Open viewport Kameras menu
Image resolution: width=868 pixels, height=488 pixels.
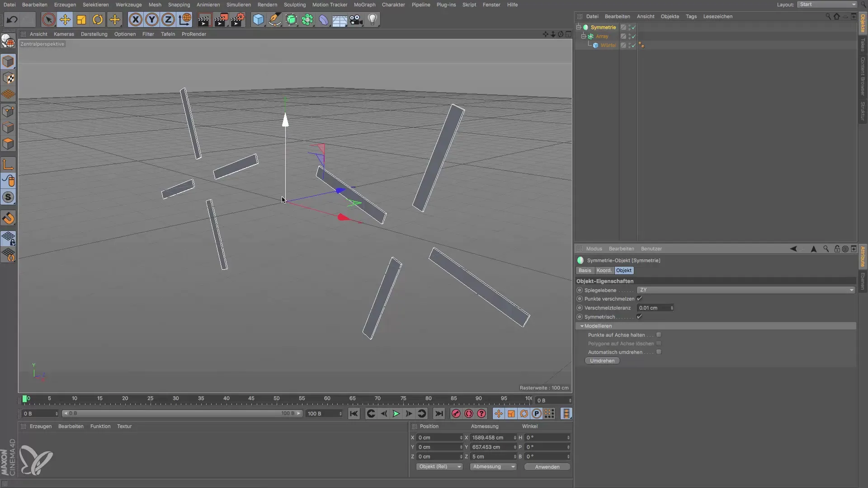[x=64, y=34]
